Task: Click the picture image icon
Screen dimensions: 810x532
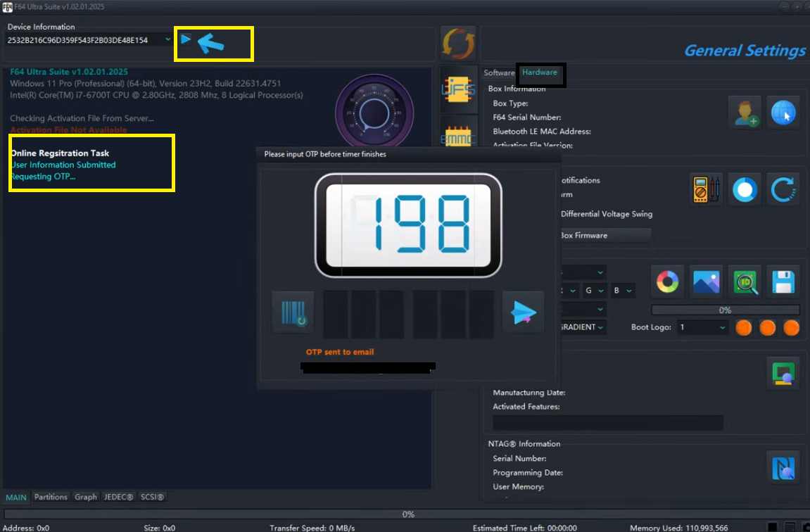Action: coord(706,281)
